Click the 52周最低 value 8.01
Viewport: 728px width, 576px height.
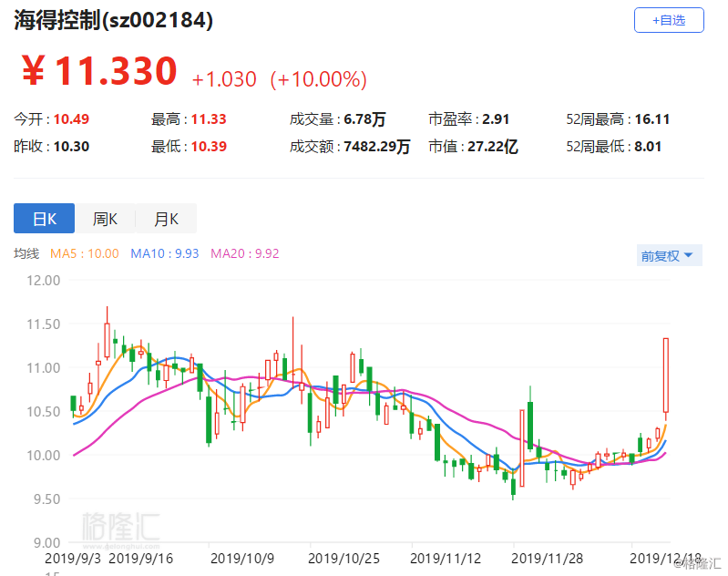[x=648, y=147]
